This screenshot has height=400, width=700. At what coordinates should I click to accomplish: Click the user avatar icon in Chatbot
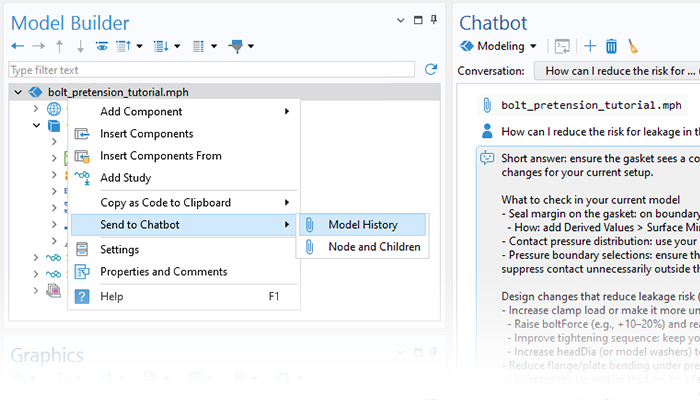click(487, 131)
